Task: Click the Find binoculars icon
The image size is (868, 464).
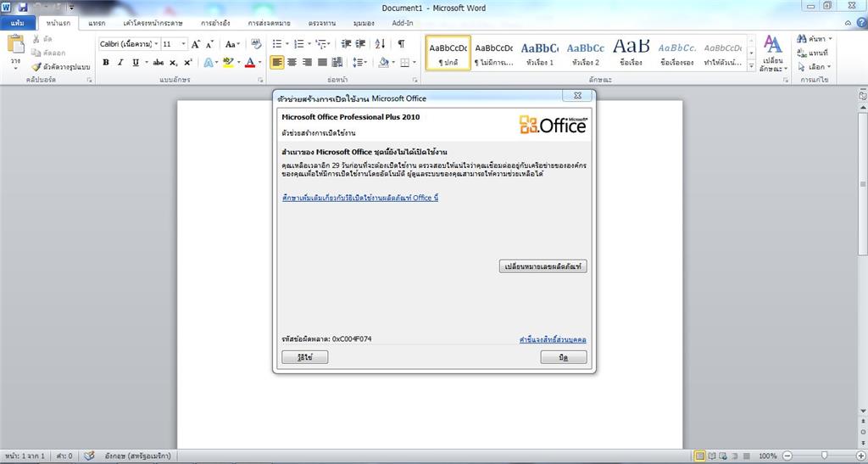Action: click(802, 39)
